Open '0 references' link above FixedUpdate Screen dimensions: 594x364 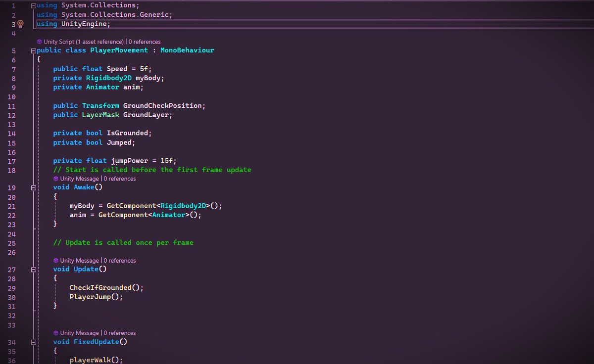coord(119,333)
